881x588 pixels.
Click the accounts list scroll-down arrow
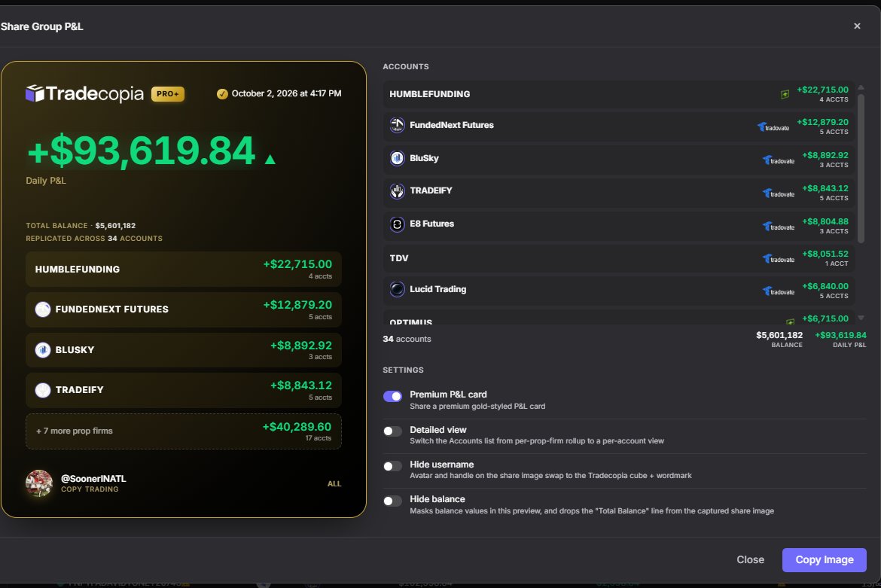[861, 318]
